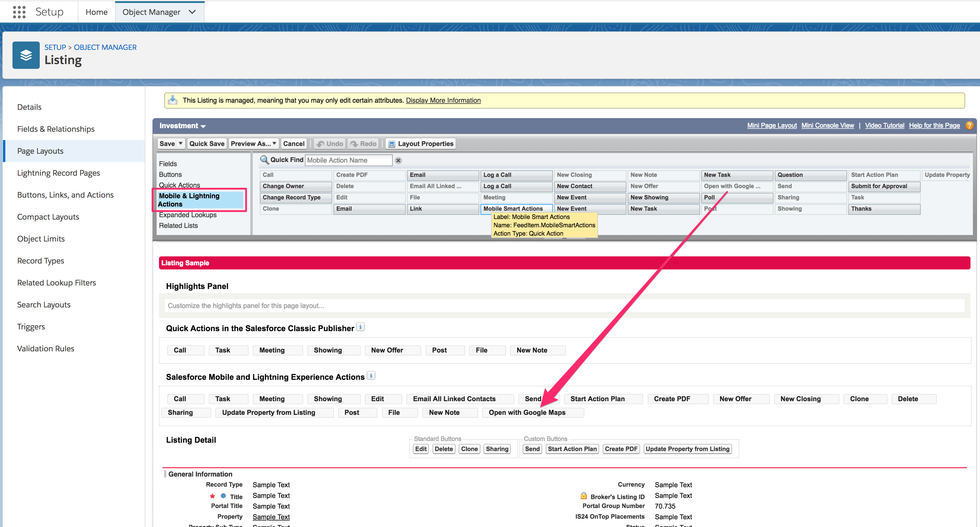Open the Mini Console View link
This screenshot has width=980, height=527.
point(828,125)
